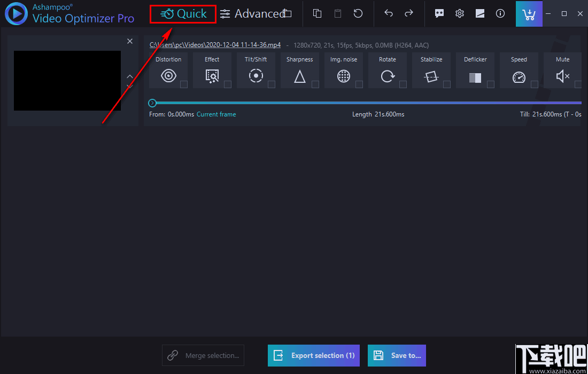Click the Speed gauge icon
588x374 pixels.
(x=519, y=76)
